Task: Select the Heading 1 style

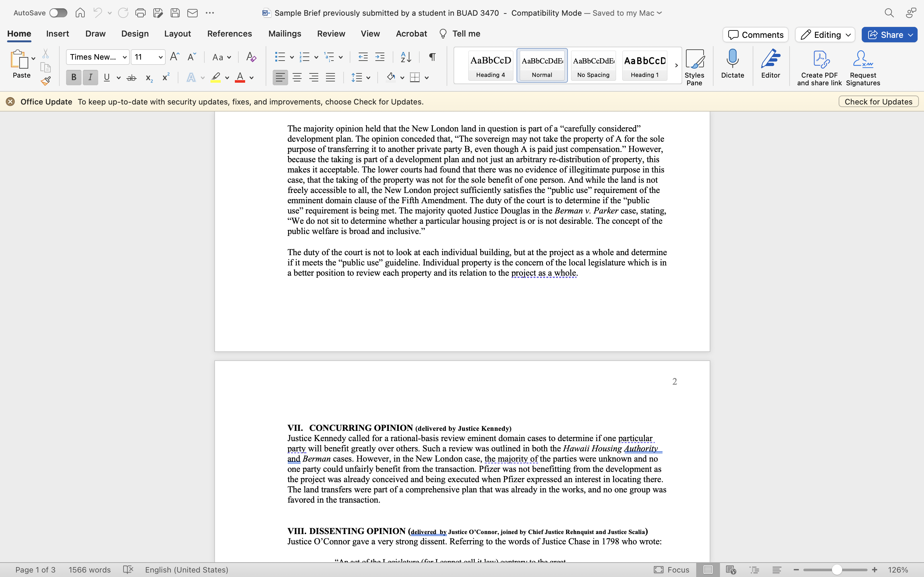Action: click(x=644, y=65)
